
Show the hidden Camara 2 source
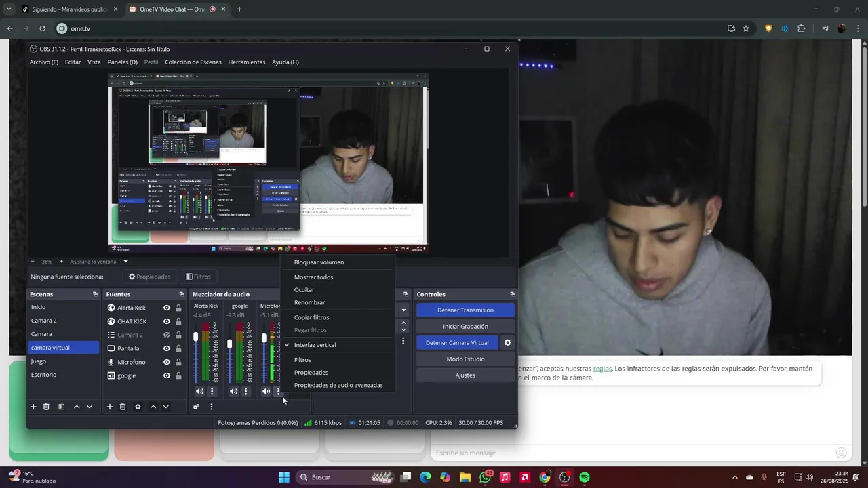pos(167,335)
